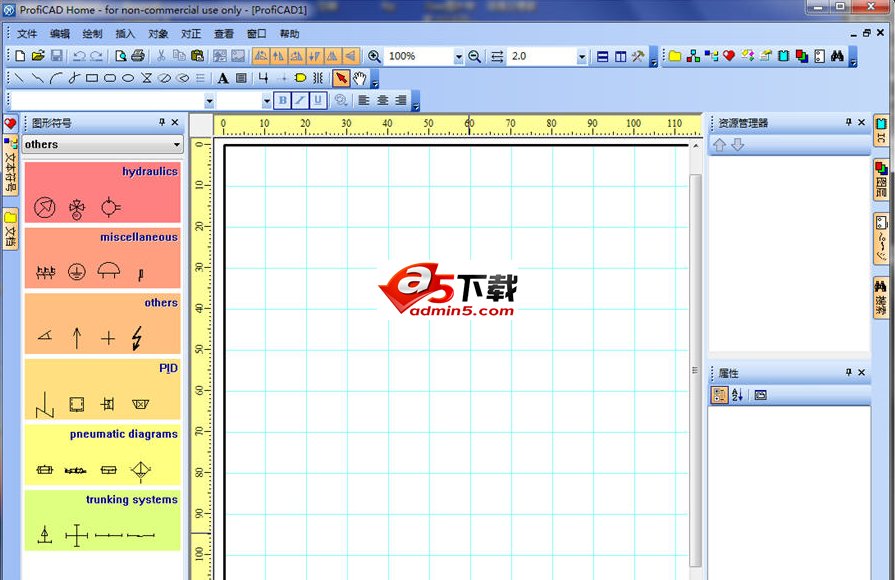Viewport: 895px width, 580px height.
Task: Set text alignment to left
Action: (364, 100)
